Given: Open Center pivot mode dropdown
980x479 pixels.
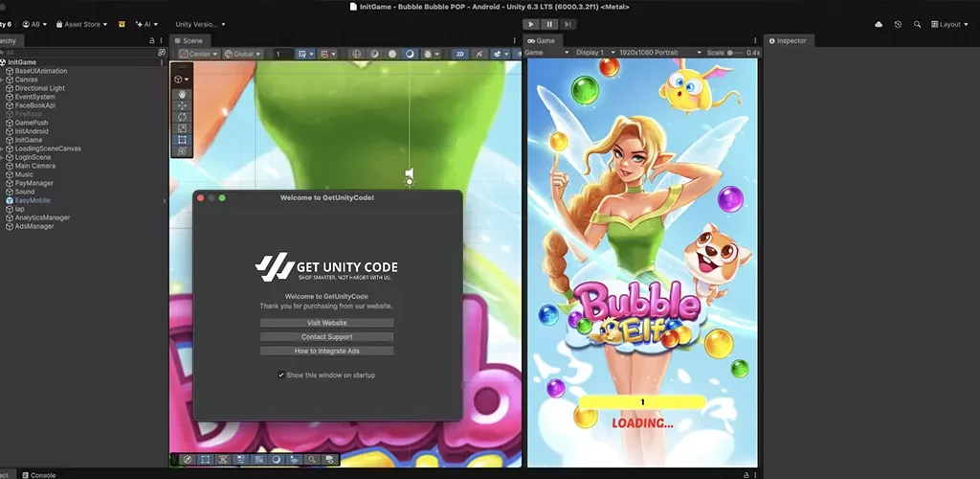Looking at the screenshot, I should (199, 54).
